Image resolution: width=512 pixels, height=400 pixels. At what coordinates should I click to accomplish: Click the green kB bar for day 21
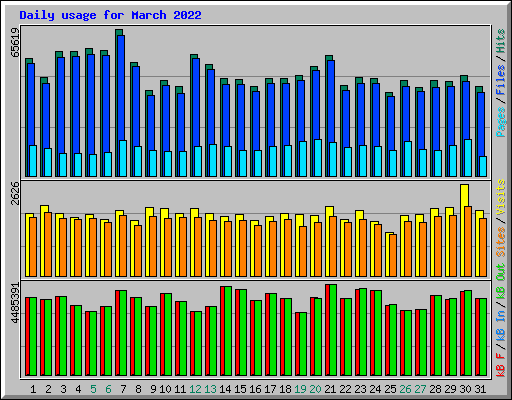pyautogui.click(x=333, y=330)
